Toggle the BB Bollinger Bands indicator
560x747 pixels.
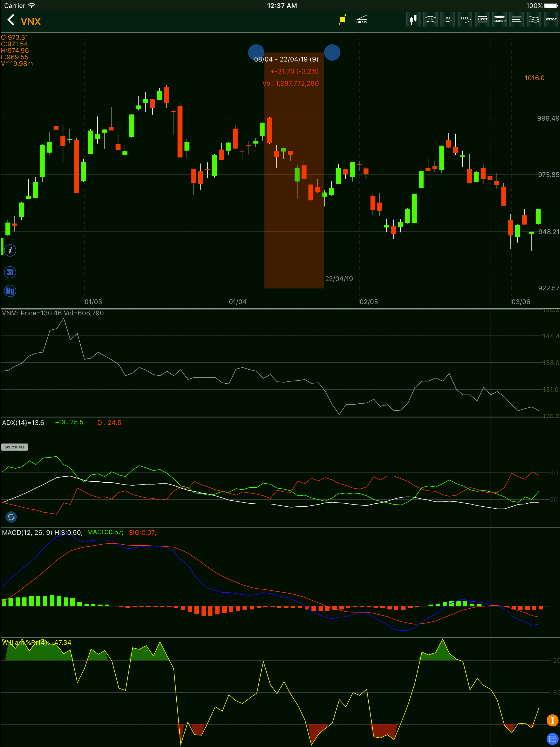tap(430, 19)
